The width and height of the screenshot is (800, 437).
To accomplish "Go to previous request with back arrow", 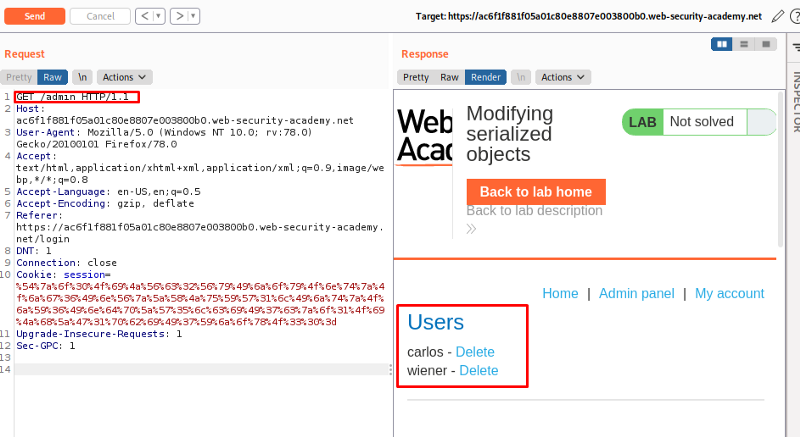I will click(x=144, y=16).
